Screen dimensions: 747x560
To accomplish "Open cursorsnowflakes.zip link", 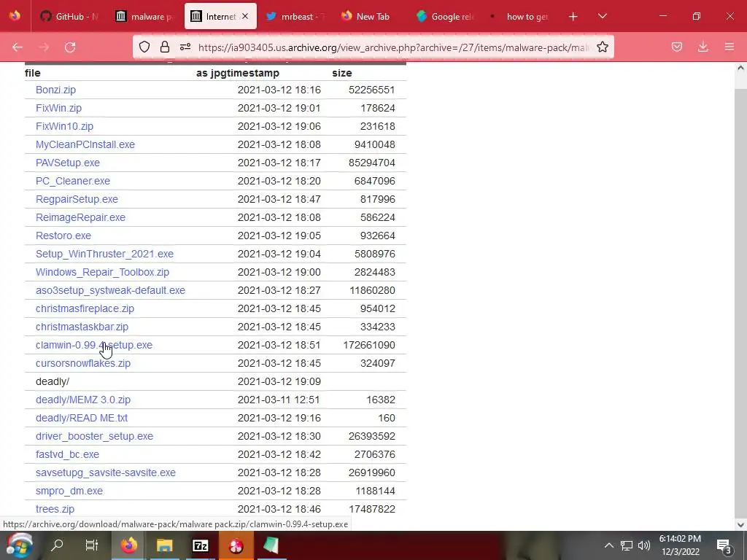I will tap(83, 363).
